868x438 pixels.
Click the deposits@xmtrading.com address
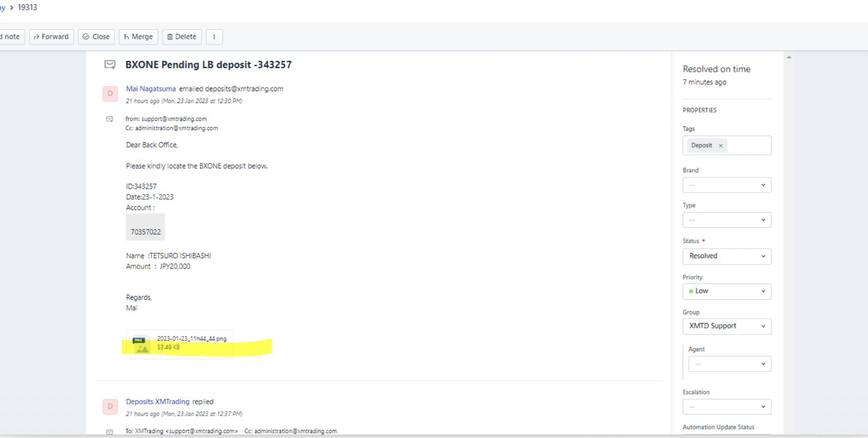pyautogui.click(x=244, y=89)
